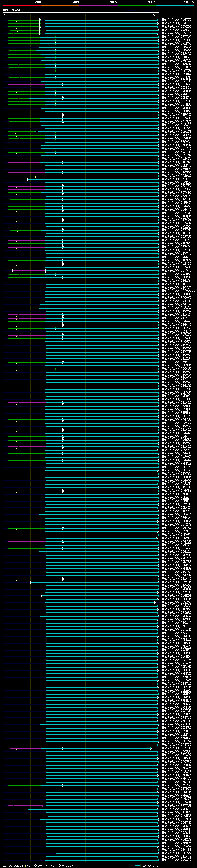Select label UniRef100_C5YVW5

pyautogui.click(x=177, y=213)
